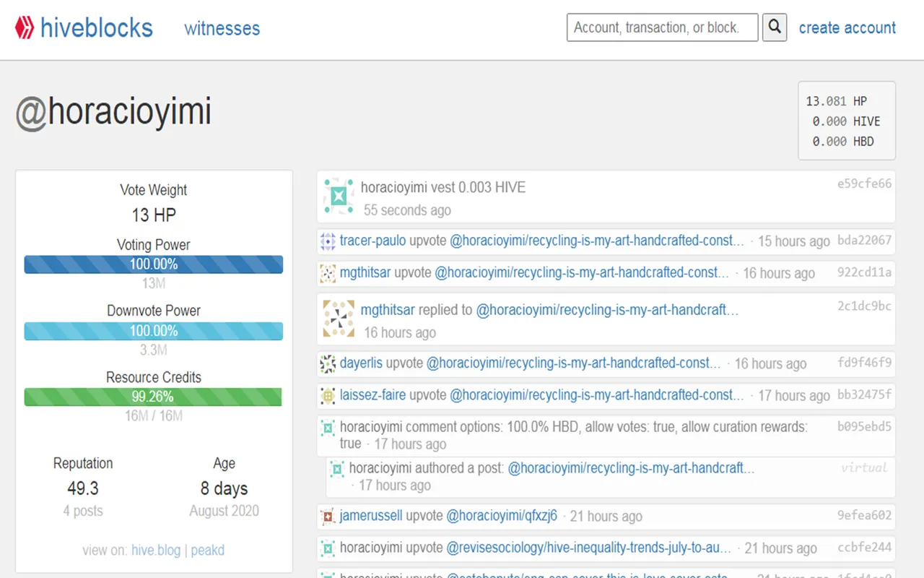924x578 pixels.
Task: Click the jamerussell avatar icon
Action: click(328, 517)
